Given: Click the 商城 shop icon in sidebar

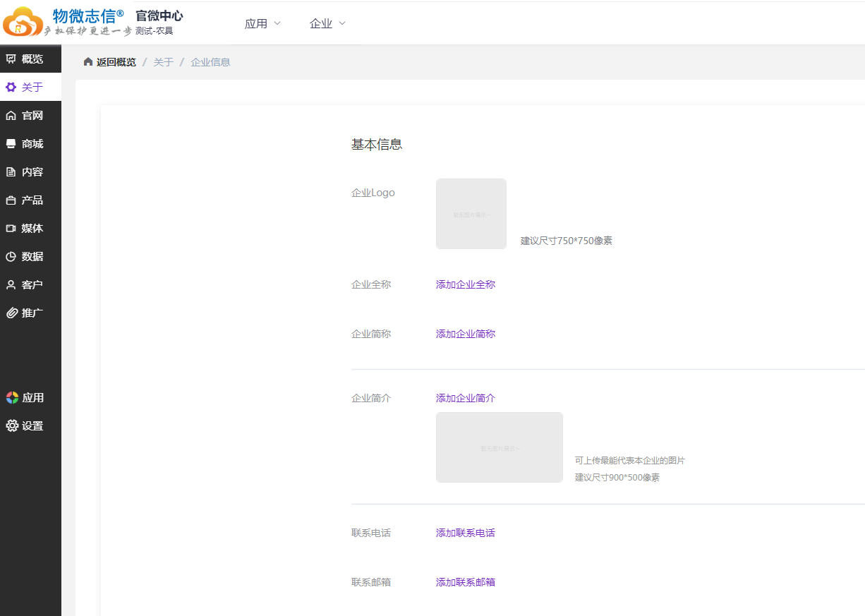Looking at the screenshot, I should (11, 144).
